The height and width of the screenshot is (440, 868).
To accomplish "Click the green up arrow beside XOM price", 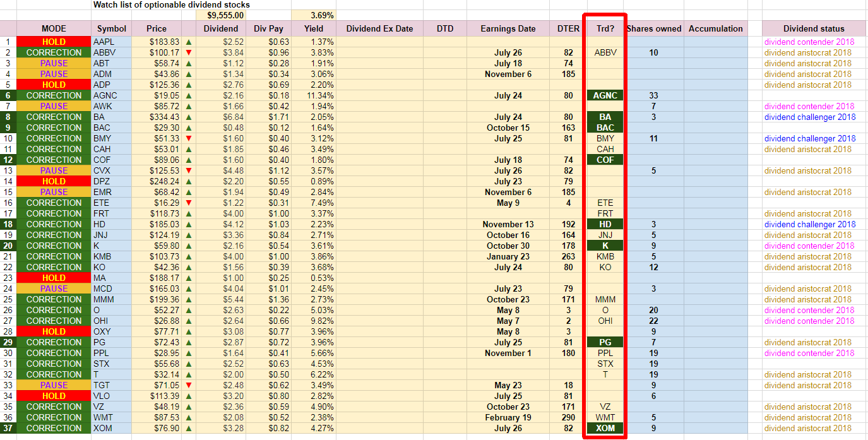I will coord(188,428).
